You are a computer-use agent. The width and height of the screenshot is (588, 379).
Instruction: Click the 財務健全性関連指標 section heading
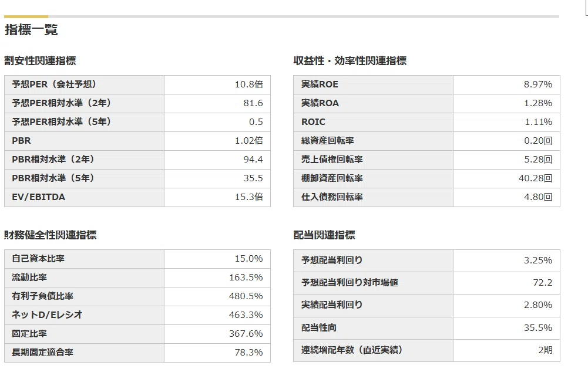click(x=51, y=235)
